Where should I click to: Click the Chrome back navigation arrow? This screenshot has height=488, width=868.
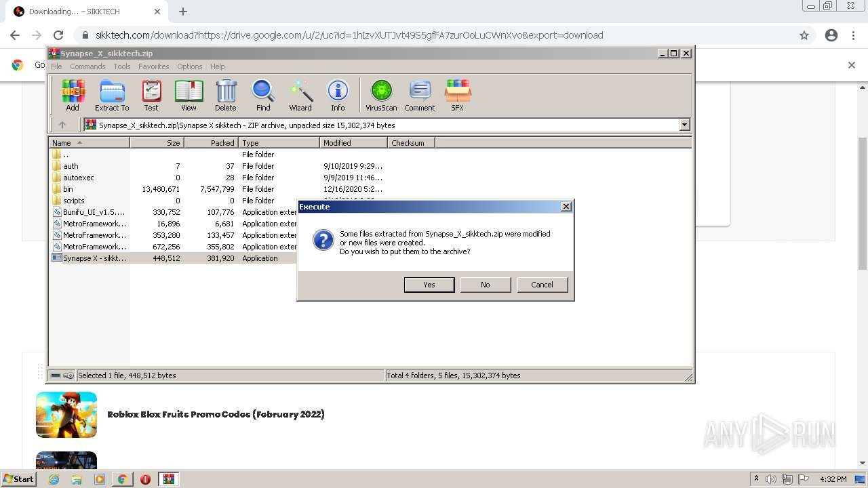[x=15, y=35]
